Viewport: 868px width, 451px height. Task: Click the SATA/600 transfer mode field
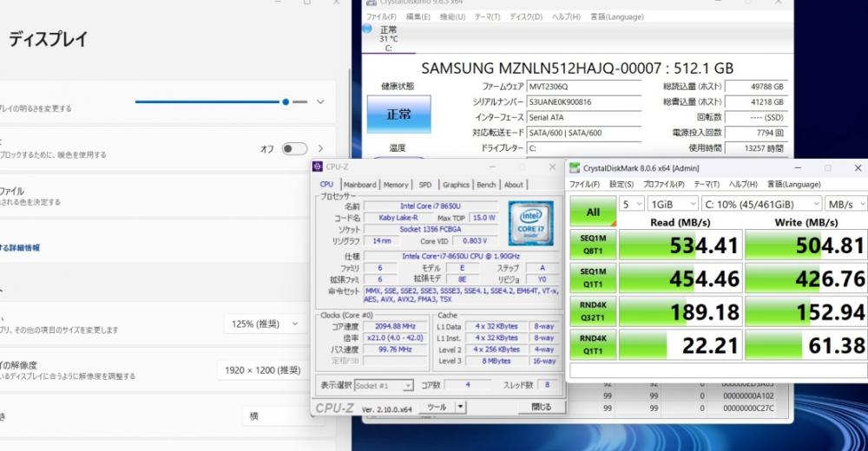[584, 133]
